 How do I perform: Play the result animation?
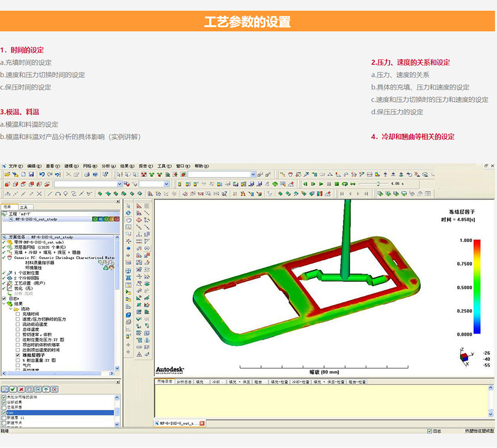(321, 184)
